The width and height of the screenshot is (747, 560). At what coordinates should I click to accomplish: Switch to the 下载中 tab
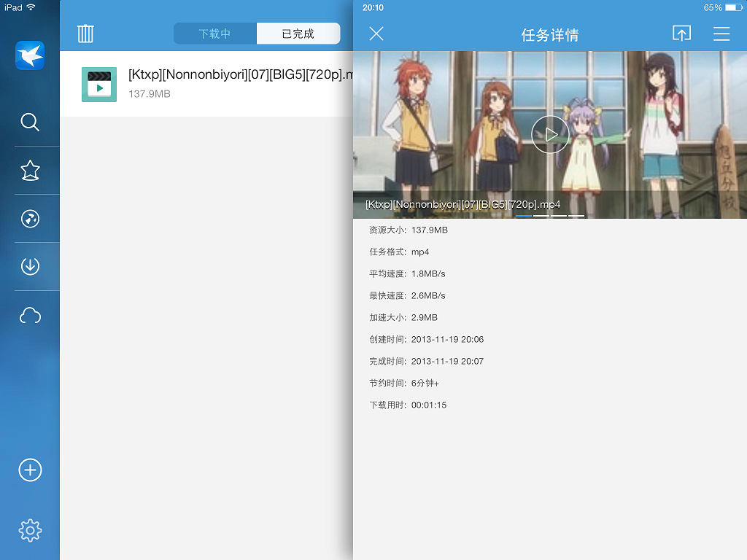215,34
